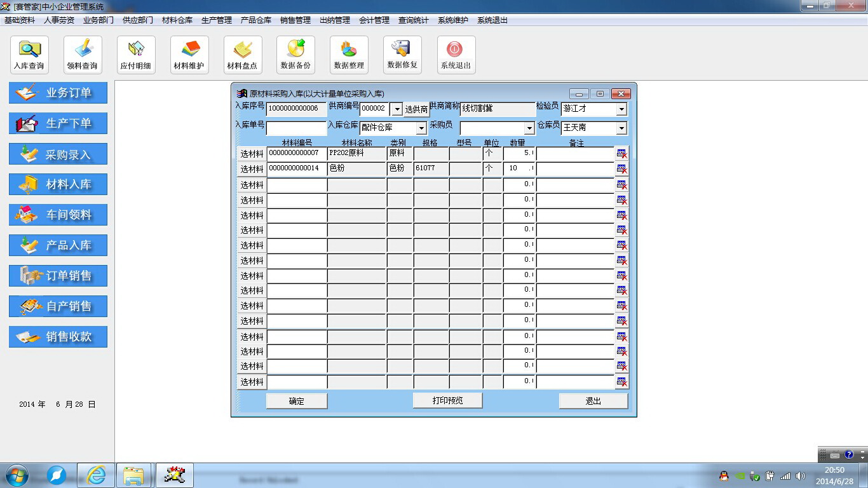Screen dimensions: 868x488
Task: Open the 数据整理 toolbar icon
Action: [349, 55]
